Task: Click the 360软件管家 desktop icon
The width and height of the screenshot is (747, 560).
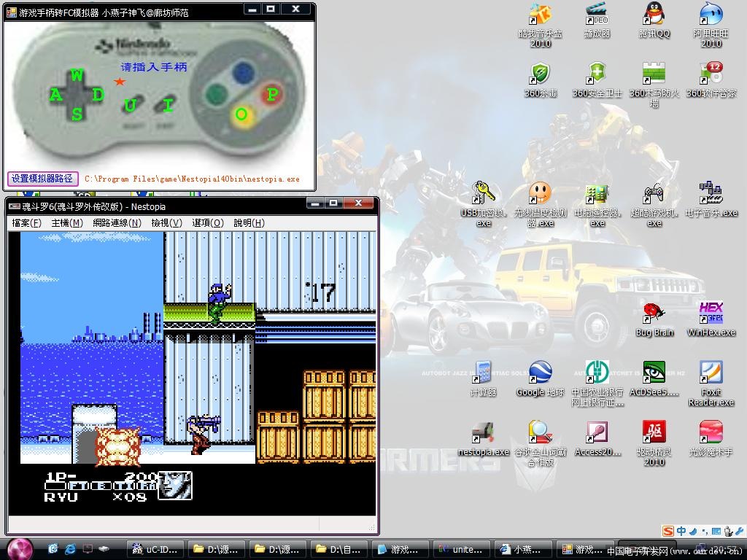Action: tap(711, 80)
